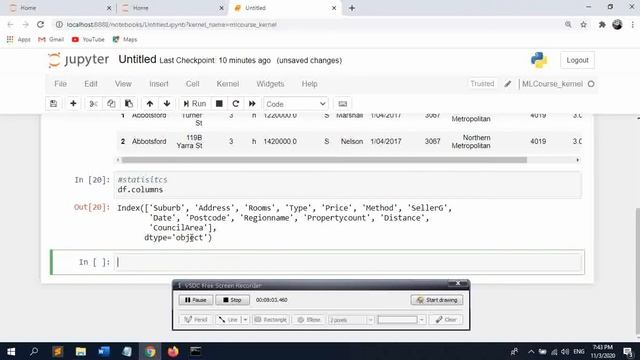Open Firefox from the taskbar
This screenshot has height=360, width=640.
click(x=173, y=351)
